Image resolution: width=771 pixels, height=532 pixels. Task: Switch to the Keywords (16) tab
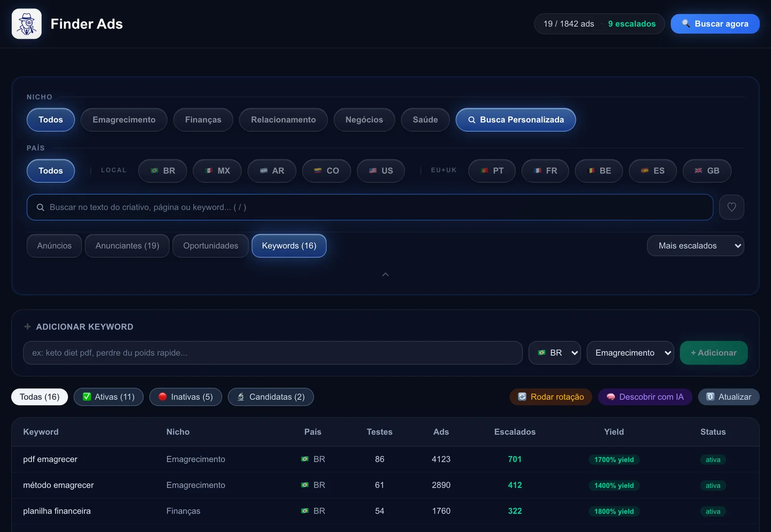point(289,246)
